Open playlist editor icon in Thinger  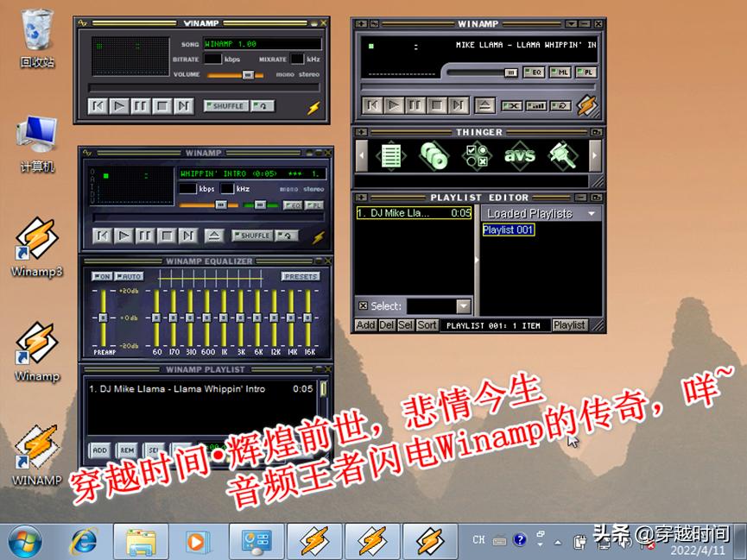[x=390, y=155]
